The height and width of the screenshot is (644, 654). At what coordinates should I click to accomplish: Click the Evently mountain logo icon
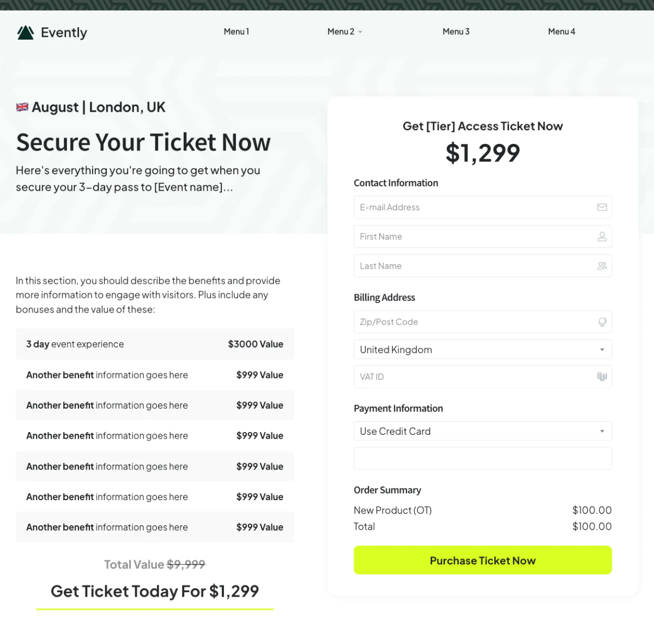click(x=26, y=33)
